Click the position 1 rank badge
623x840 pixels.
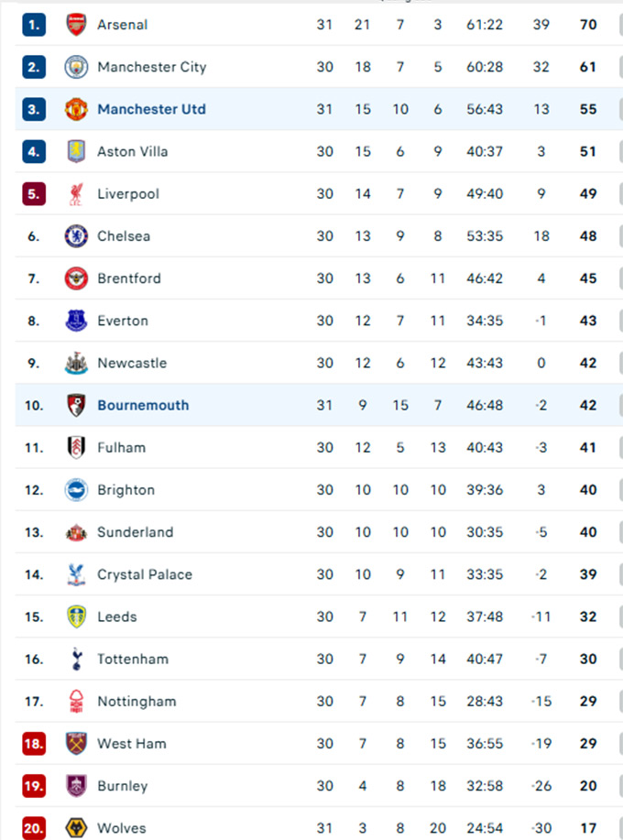click(34, 25)
